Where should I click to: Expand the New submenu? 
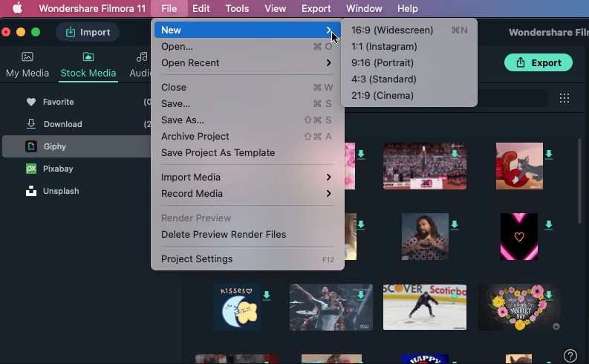coord(247,30)
